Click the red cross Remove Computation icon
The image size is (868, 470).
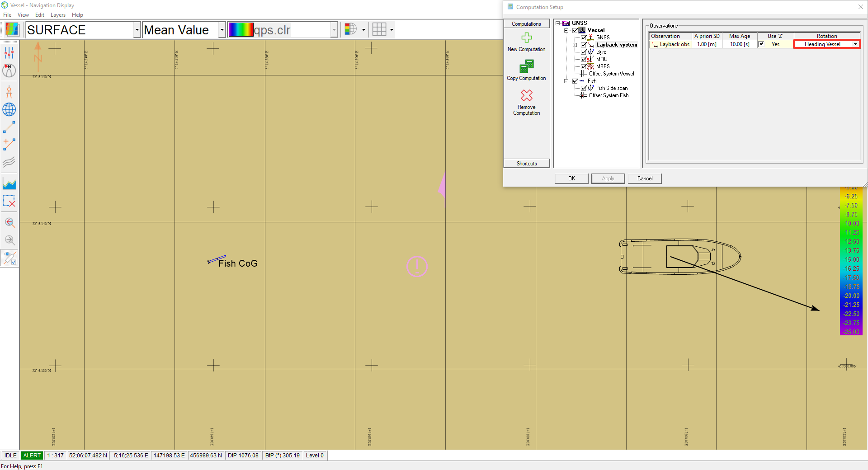tap(527, 95)
